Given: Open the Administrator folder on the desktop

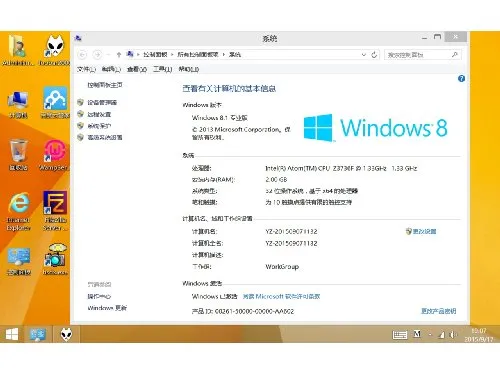Looking at the screenshot, I should coord(18,50).
